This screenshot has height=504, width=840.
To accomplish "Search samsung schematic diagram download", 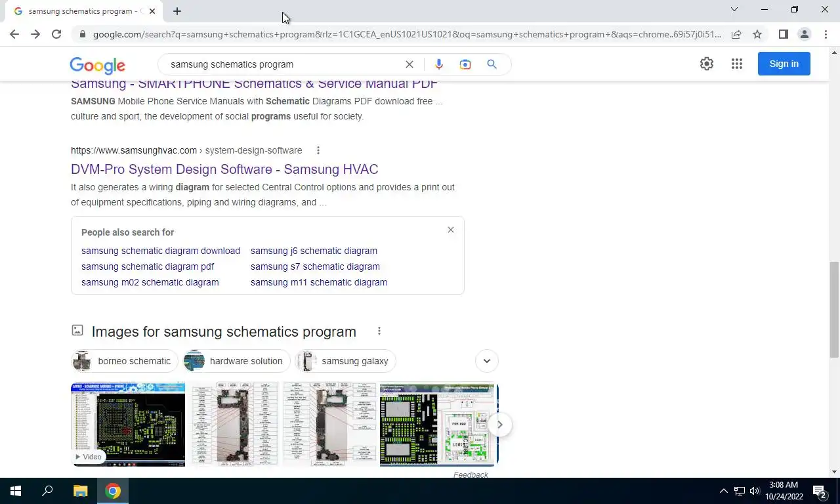I will [161, 251].
